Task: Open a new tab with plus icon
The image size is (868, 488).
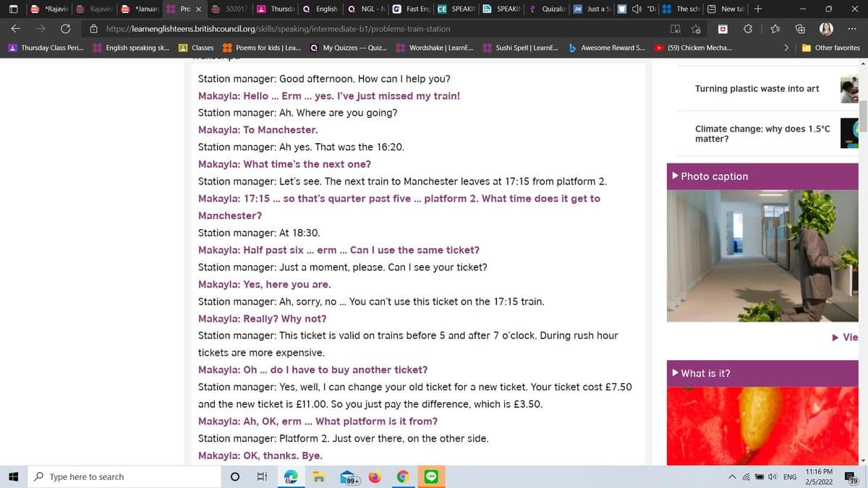Action: click(757, 9)
